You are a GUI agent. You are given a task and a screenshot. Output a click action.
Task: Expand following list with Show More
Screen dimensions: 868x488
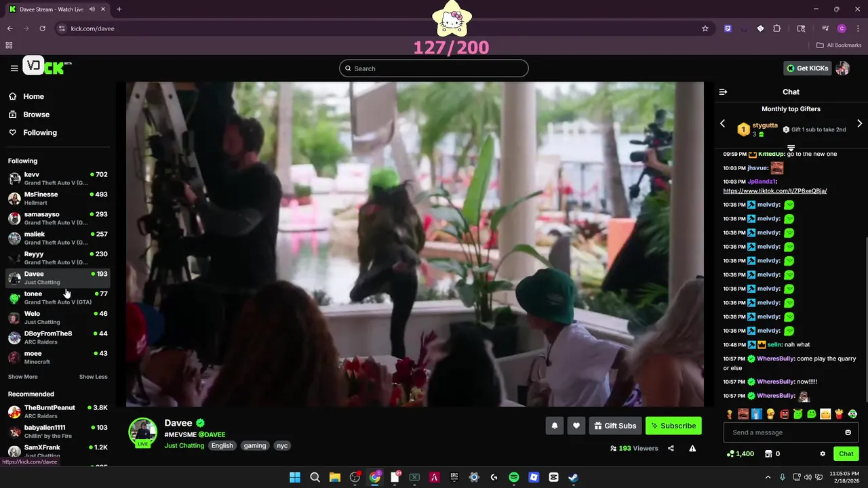(x=23, y=377)
